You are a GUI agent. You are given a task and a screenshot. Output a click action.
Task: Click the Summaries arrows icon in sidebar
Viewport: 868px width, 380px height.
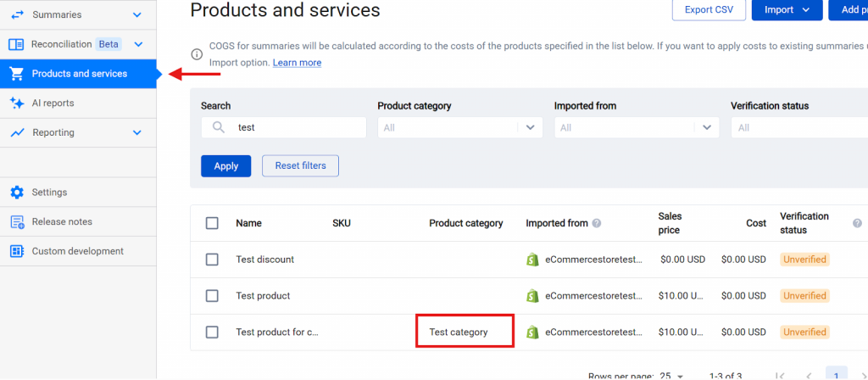click(17, 14)
